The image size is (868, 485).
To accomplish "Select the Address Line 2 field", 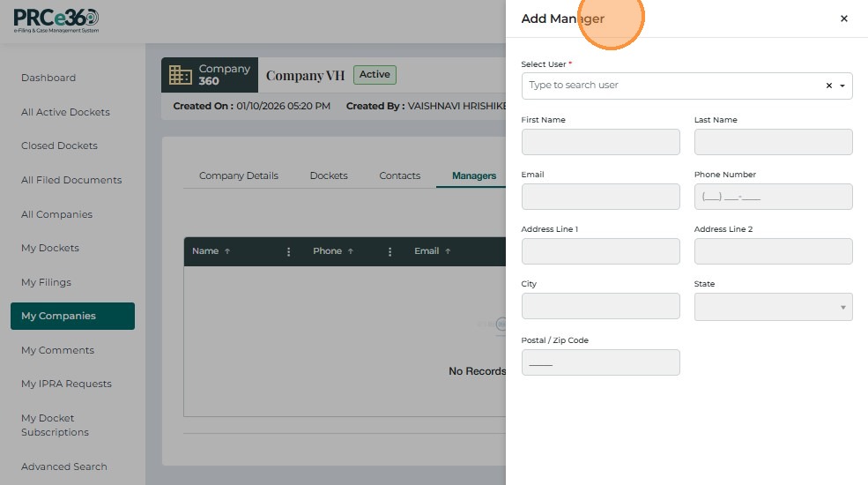I will (x=774, y=251).
